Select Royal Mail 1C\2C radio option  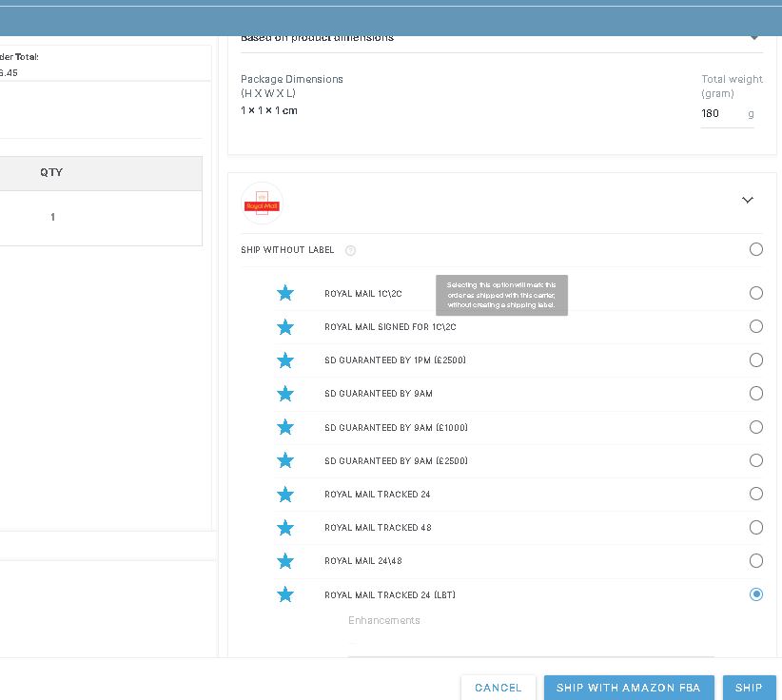756,293
